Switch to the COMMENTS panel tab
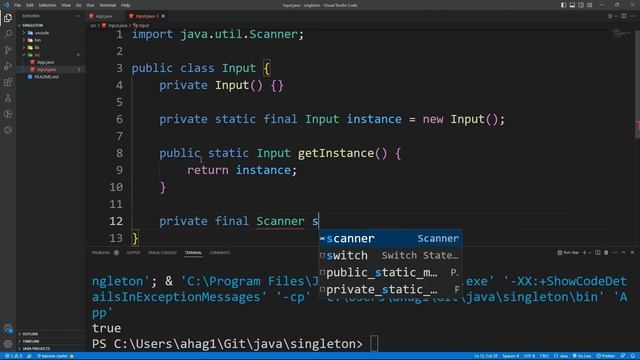This screenshot has width=640, height=360. tap(220, 253)
